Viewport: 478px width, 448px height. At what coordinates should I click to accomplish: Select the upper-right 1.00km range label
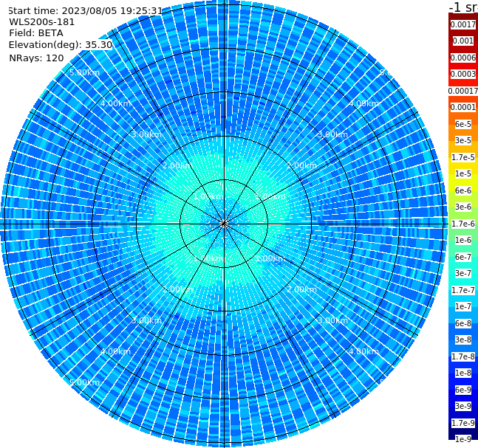(x=270, y=197)
